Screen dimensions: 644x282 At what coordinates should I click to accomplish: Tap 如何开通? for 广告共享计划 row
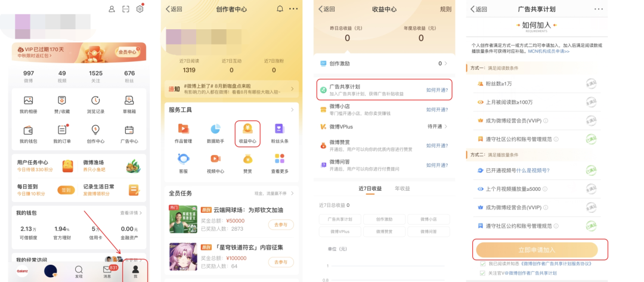(x=437, y=90)
